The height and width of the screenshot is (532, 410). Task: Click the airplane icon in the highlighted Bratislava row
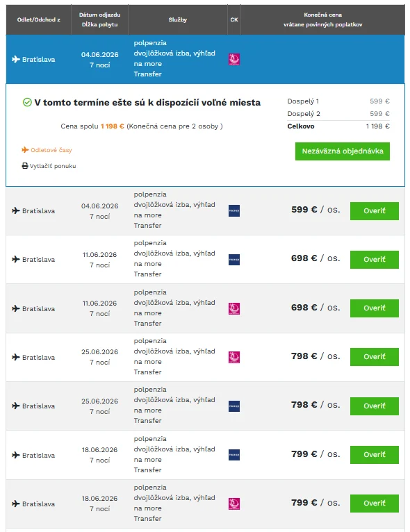15,59
